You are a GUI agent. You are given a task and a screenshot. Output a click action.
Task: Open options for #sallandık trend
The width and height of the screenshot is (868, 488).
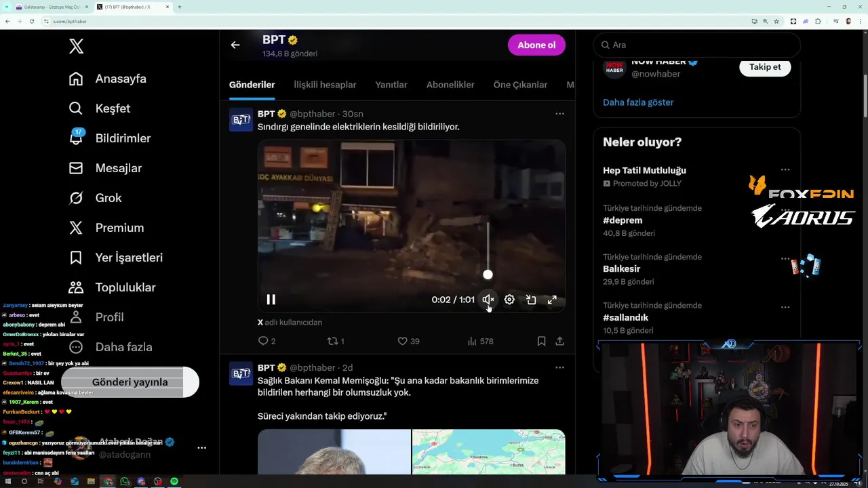785,307
